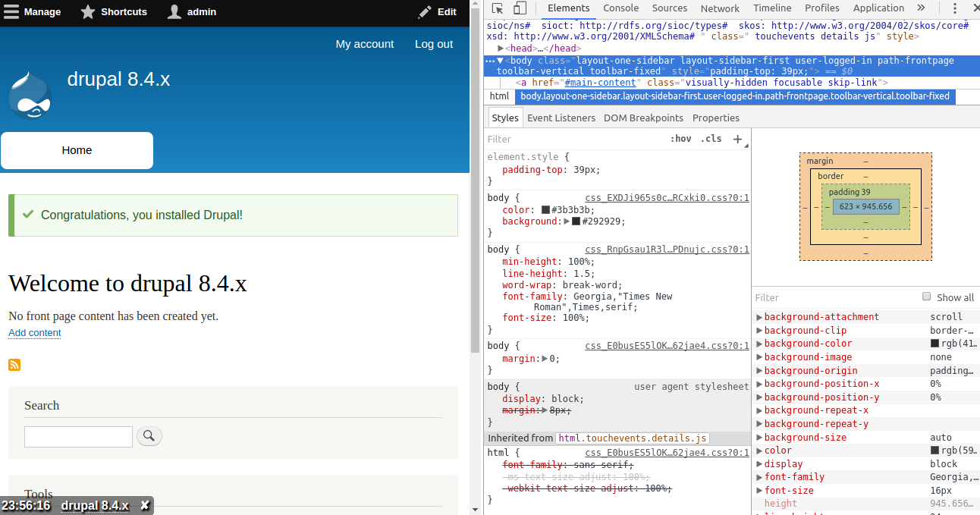Select the Styles sub-tab
The image size is (980, 515).
[x=504, y=118]
